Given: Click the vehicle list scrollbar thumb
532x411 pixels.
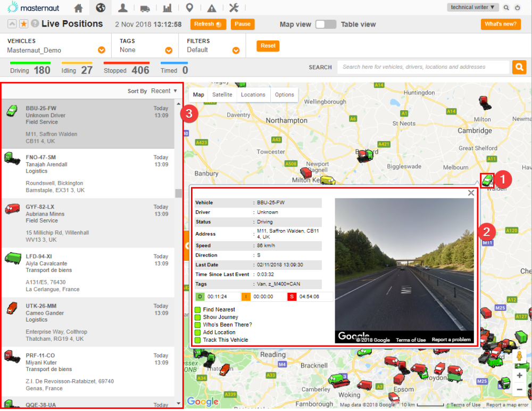Looking at the screenshot, I should [x=178, y=193].
